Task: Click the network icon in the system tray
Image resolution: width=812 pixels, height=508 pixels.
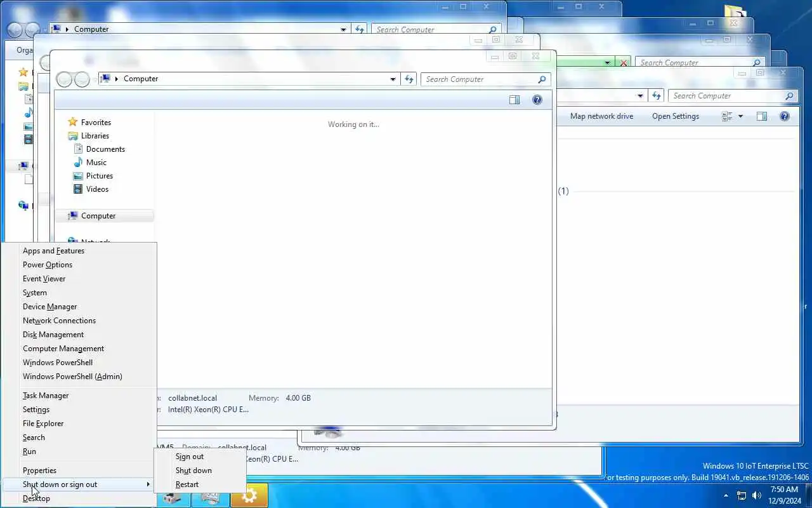Action: pos(742,495)
